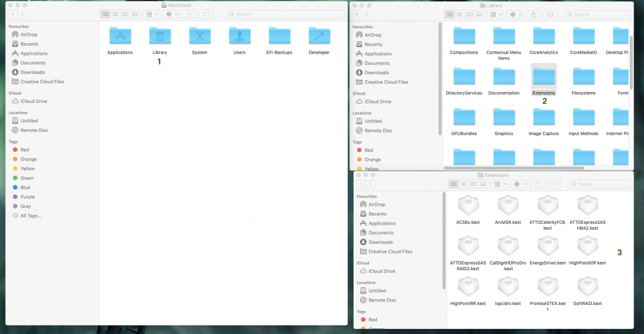Open the Graphics folder in Library

(504, 117)
